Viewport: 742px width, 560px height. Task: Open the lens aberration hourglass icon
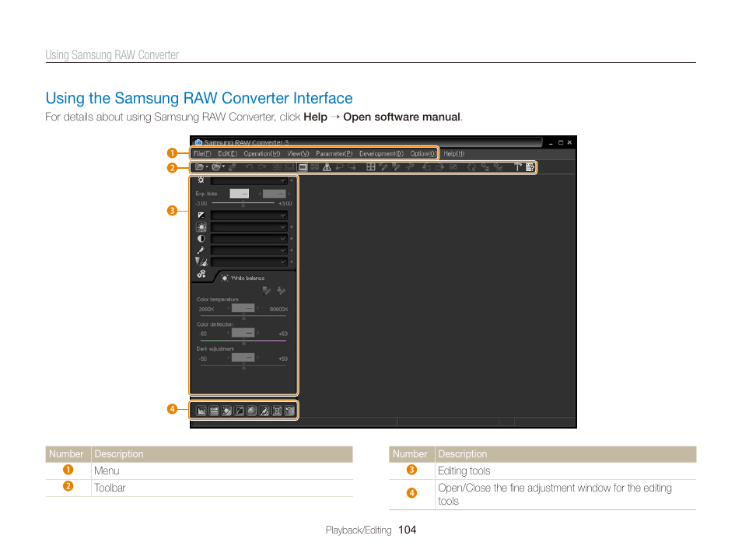[x=277, y=411]
